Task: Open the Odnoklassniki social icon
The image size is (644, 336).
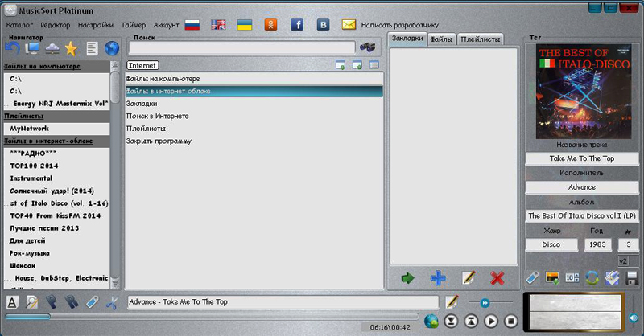Action: pyautogui.click(x=270, y=25)
